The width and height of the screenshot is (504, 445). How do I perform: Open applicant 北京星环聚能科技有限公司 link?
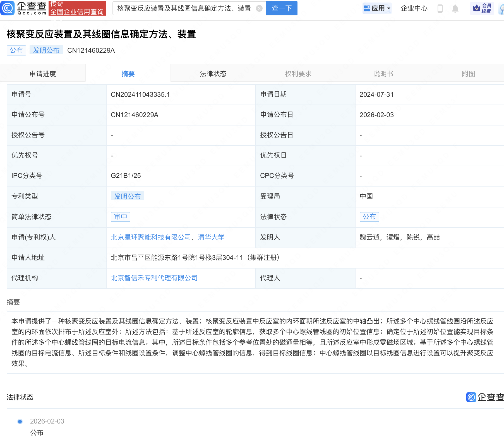[x=151, y=237]
